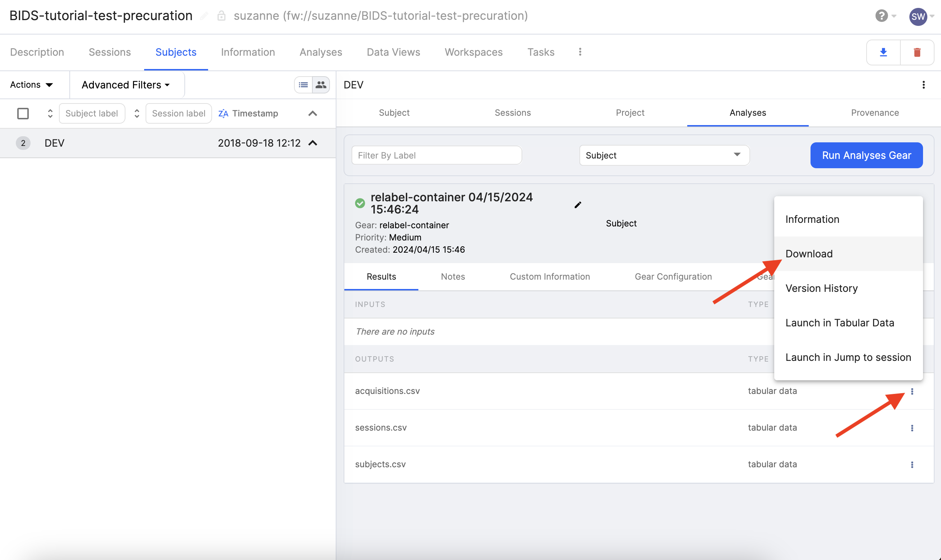The width and height of the screenshot is (941, 560).
Task: Open the Actions dropdown
Action: click(31, 84)
